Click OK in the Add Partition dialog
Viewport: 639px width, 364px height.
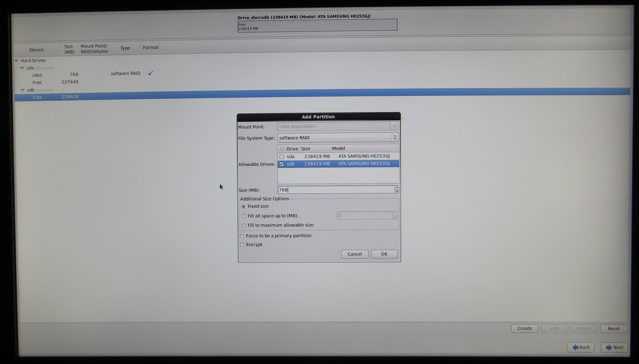click(x=384, y=254)
